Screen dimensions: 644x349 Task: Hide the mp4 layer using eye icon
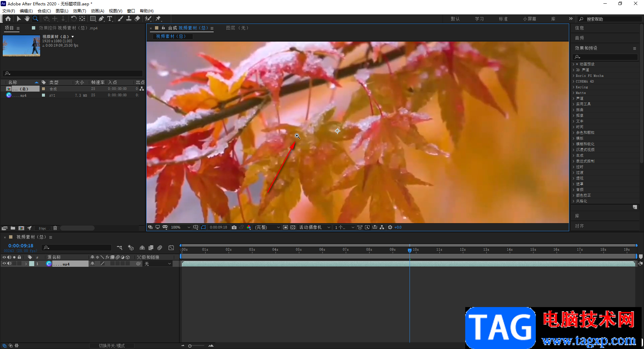click(4, 264)
